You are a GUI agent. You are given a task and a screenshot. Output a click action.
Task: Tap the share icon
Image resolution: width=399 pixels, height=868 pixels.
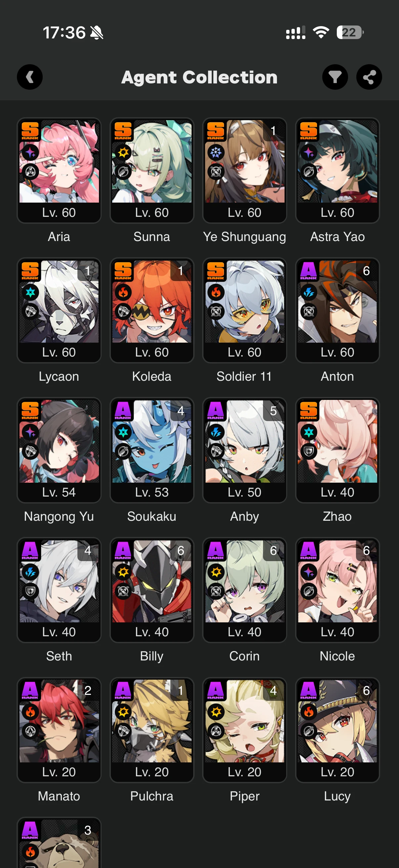pos(369,77)
